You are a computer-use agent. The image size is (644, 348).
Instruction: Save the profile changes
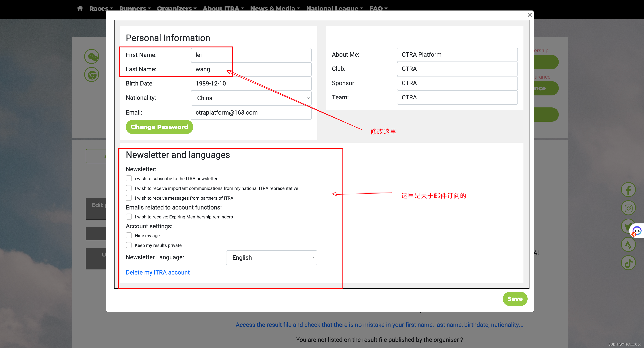515,298
